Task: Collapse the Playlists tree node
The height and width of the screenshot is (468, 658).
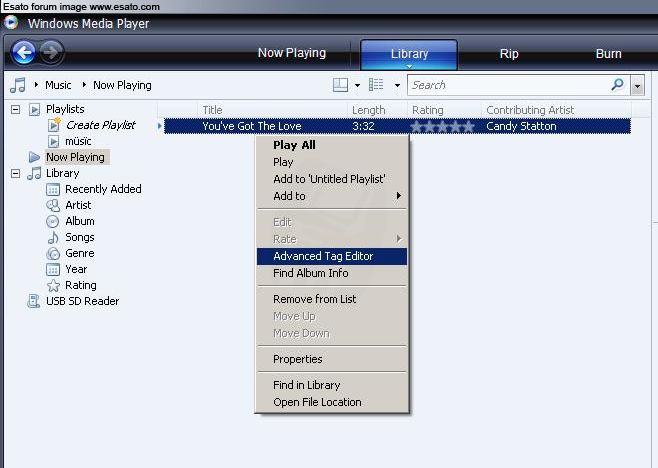Action: tap(16, 110)
